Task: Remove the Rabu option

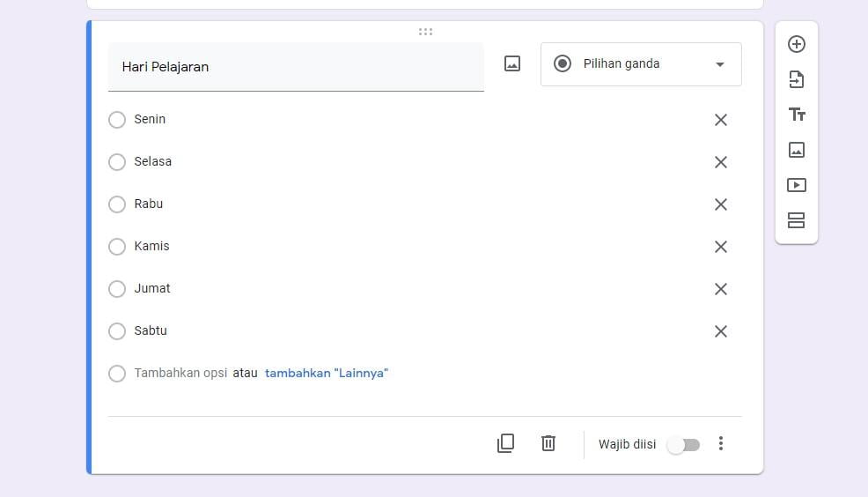Action: [x=720, y=204]
